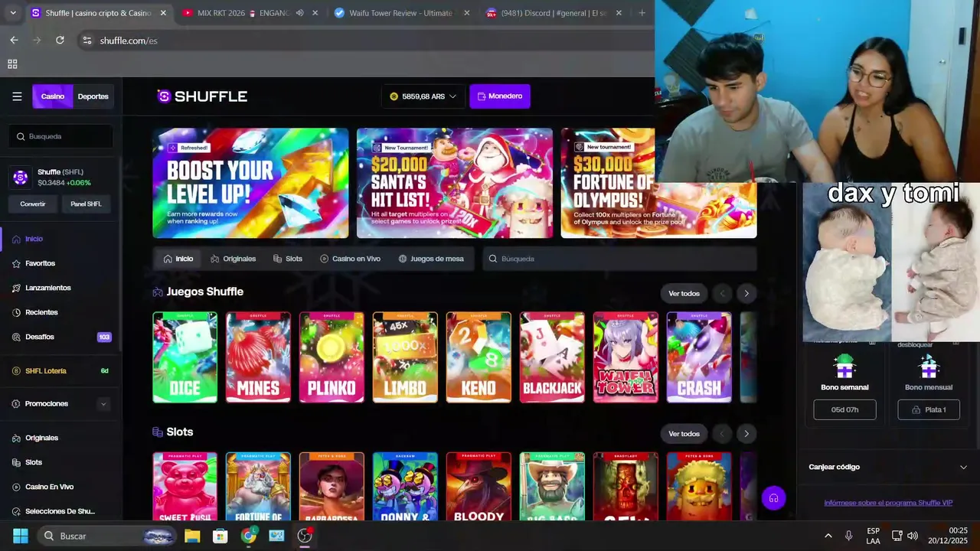Expand the Canjear código section

888,467
